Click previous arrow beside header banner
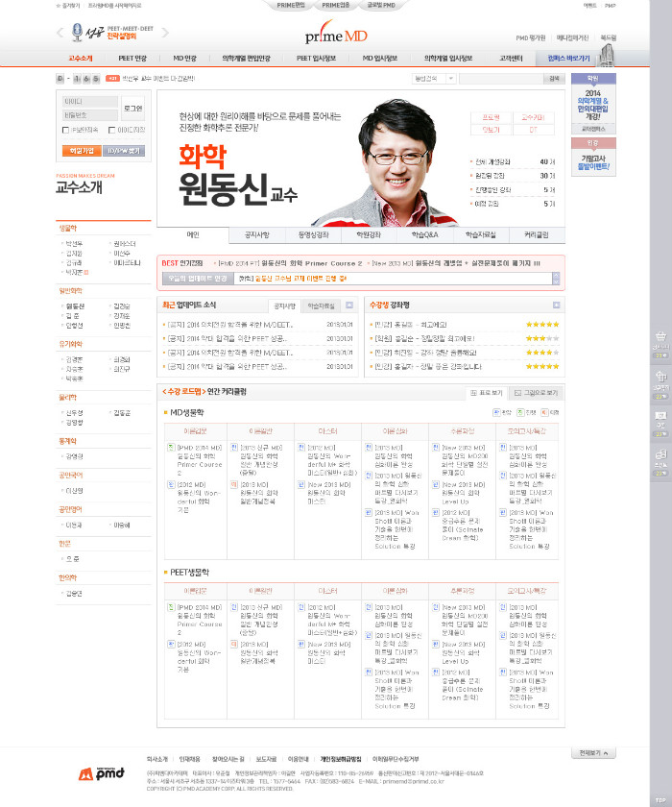 coord(60,33)
